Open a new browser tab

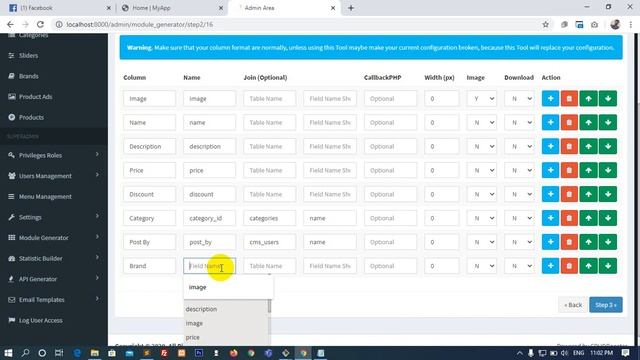coord(351,8)
